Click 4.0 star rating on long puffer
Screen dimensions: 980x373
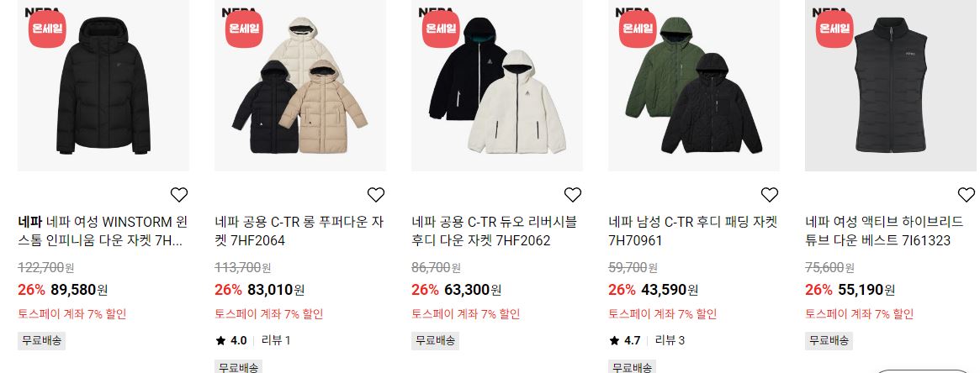pyautogui.click(x=231, y=340)
